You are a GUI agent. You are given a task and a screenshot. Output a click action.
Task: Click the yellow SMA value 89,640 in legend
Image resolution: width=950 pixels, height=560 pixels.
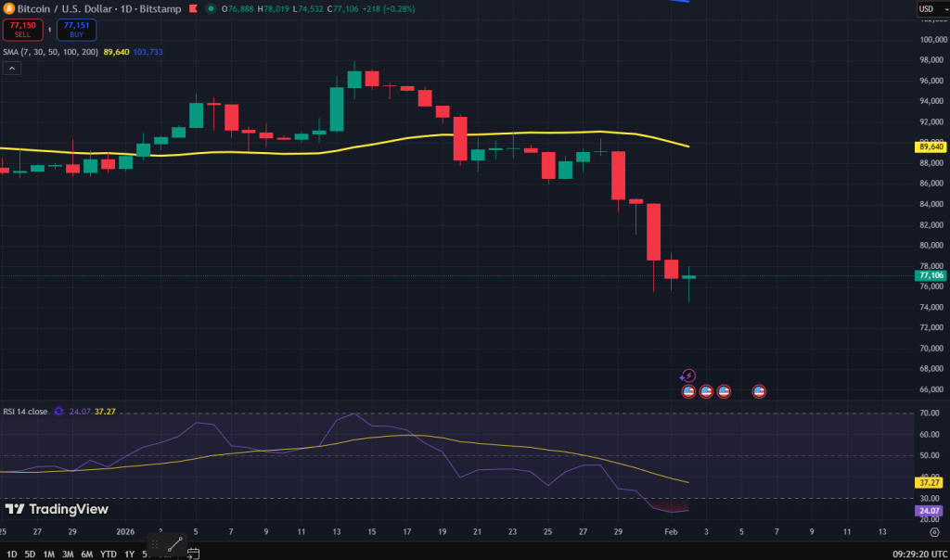[116, 52]
